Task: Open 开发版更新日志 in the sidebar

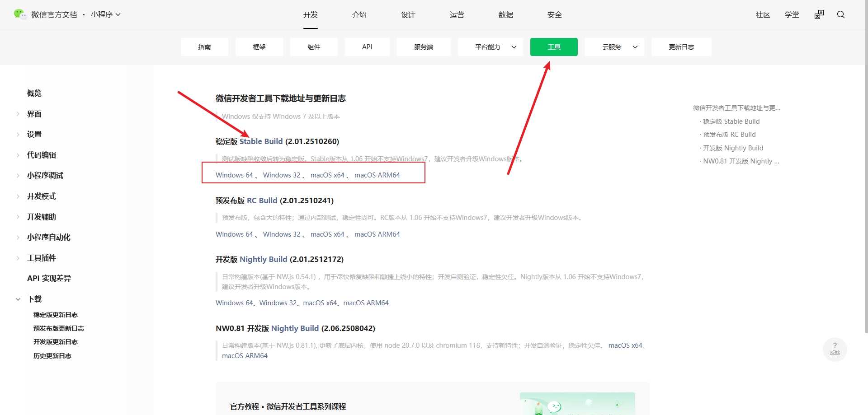Action: [56, 342]
